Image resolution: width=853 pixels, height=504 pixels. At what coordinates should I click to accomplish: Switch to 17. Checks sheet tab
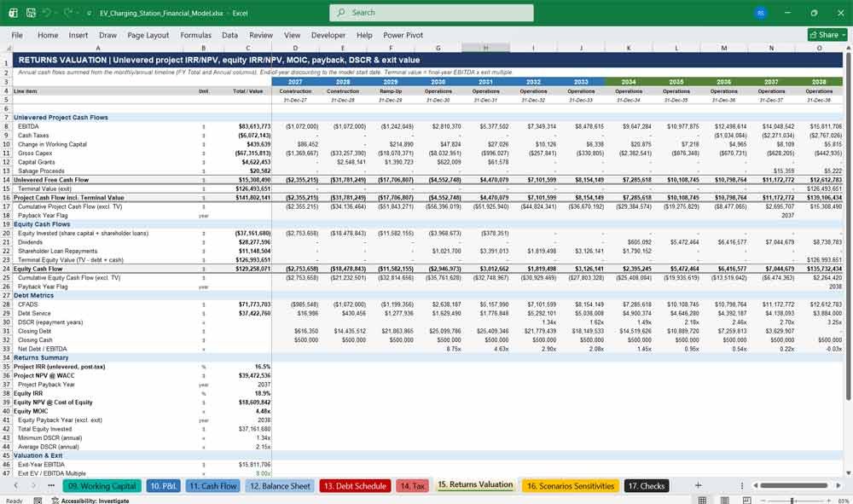coord(646,486)
